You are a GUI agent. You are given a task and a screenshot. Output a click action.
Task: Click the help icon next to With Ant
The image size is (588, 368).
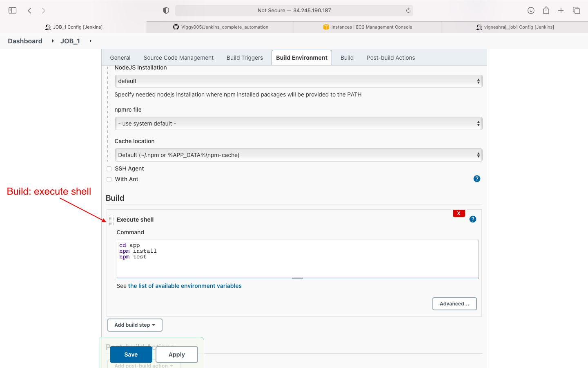pyautogui.click(x=477, y=179)
